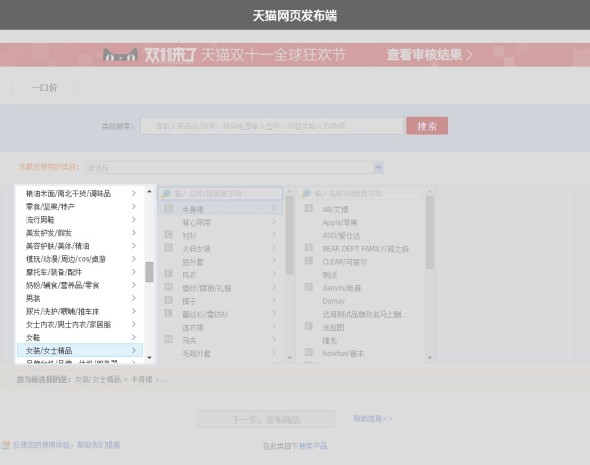Open the recently used category dropdown
Screen dimensions: 590x465
[x=234, y=167]
